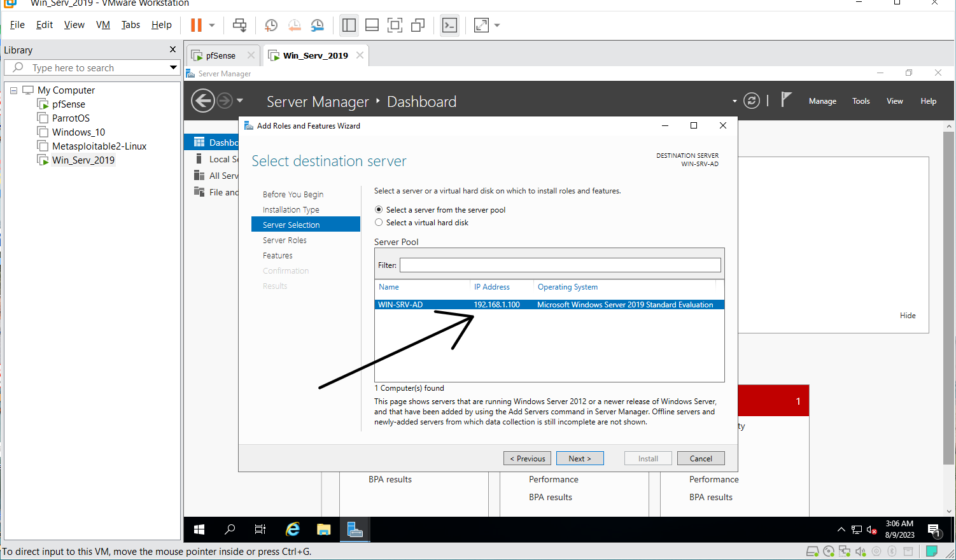Open the VM menu
This screenshot has height=560, width=956.
click(102, 25)
